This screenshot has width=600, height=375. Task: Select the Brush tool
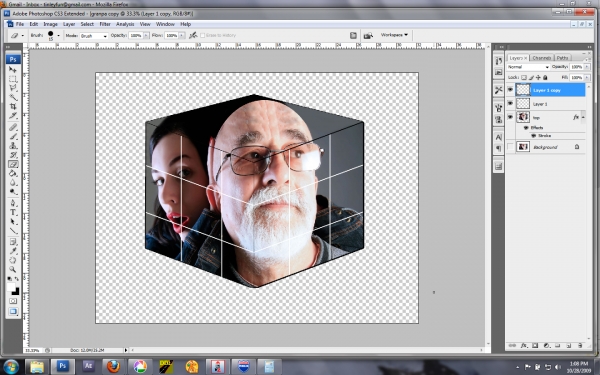[13, 136]
